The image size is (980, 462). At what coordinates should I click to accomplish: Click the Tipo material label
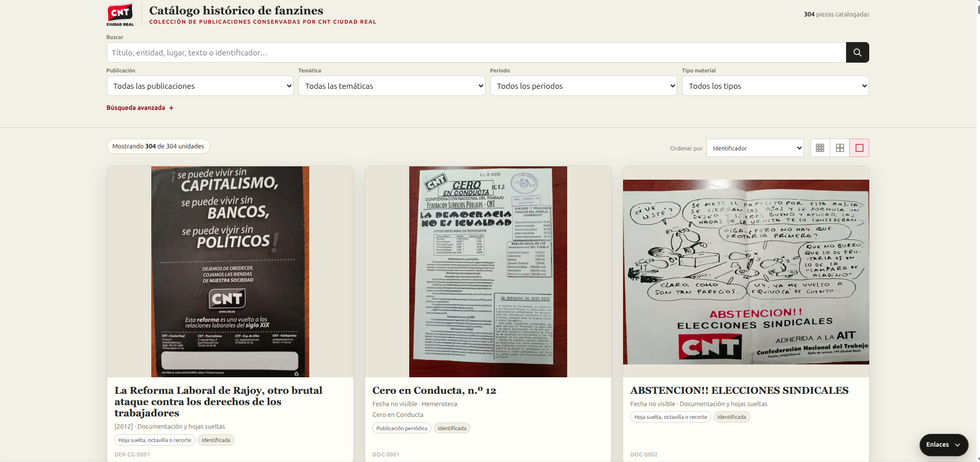699,70
